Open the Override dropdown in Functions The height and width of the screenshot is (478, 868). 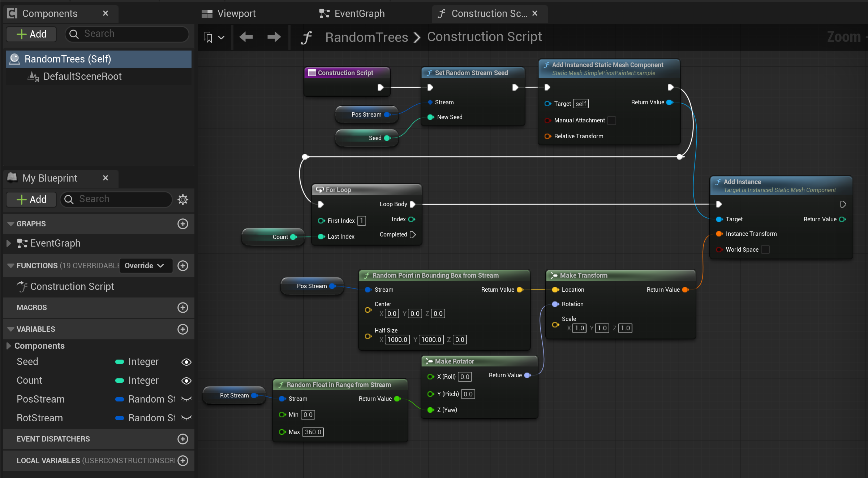pyautogui.click(x=145, y=266)
